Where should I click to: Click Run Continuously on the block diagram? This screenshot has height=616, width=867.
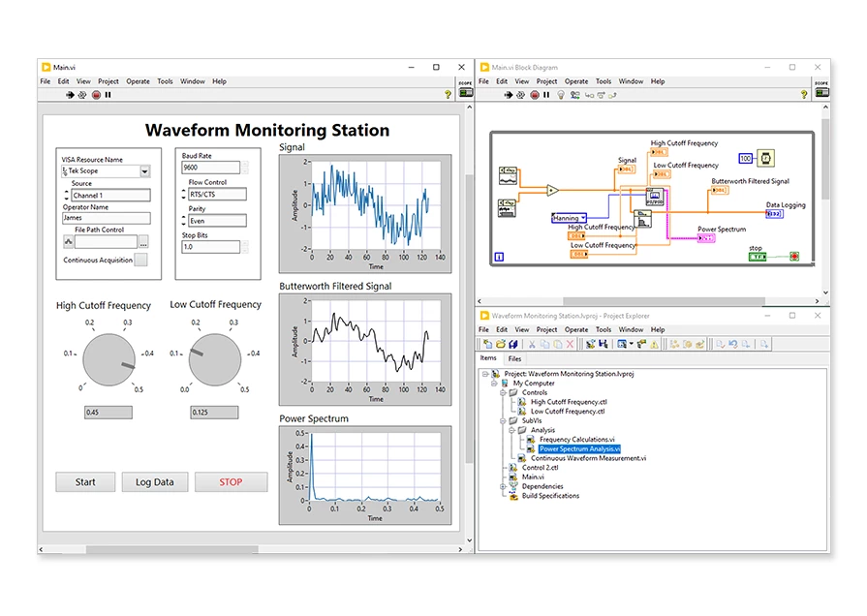point(521,96)
